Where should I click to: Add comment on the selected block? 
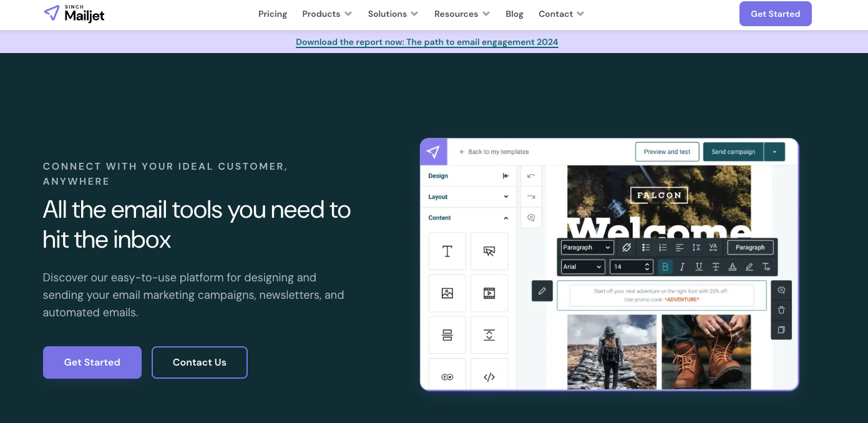pyautogui.click(x=781, y=290)
